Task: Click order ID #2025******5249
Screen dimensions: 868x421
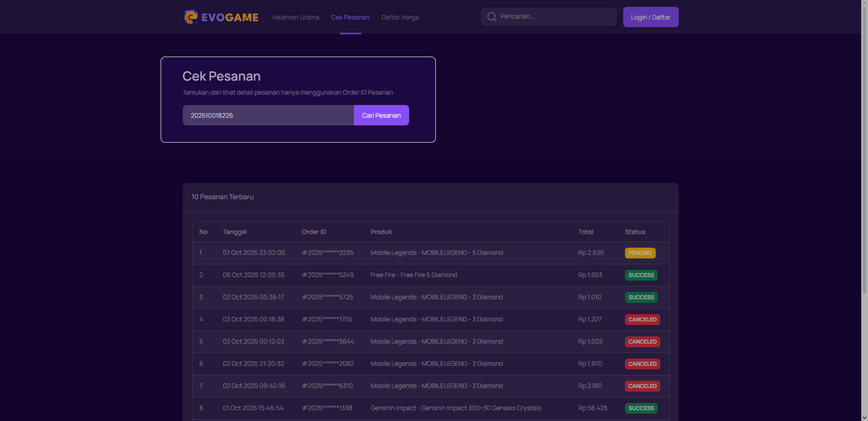Action: pos(328,275)
